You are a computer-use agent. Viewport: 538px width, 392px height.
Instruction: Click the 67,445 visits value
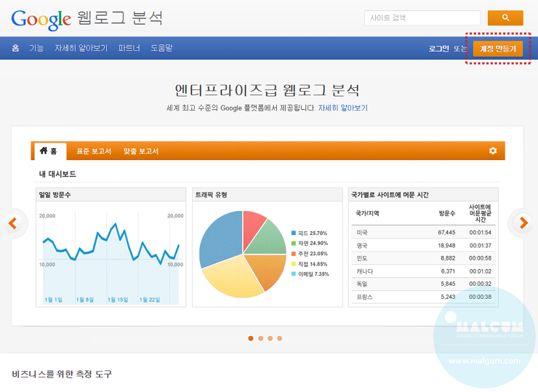pos(446,233)
